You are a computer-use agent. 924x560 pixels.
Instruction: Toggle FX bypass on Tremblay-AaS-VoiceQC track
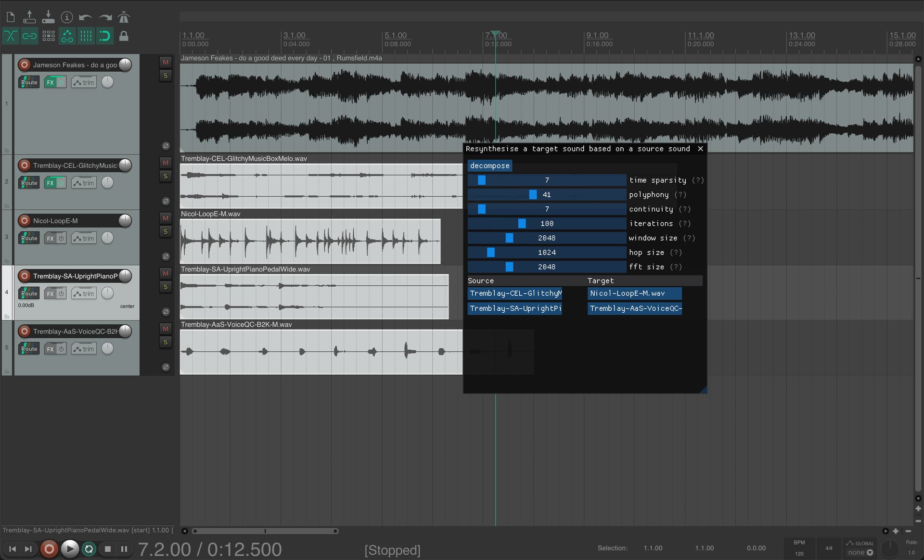[x=61, y=349]
